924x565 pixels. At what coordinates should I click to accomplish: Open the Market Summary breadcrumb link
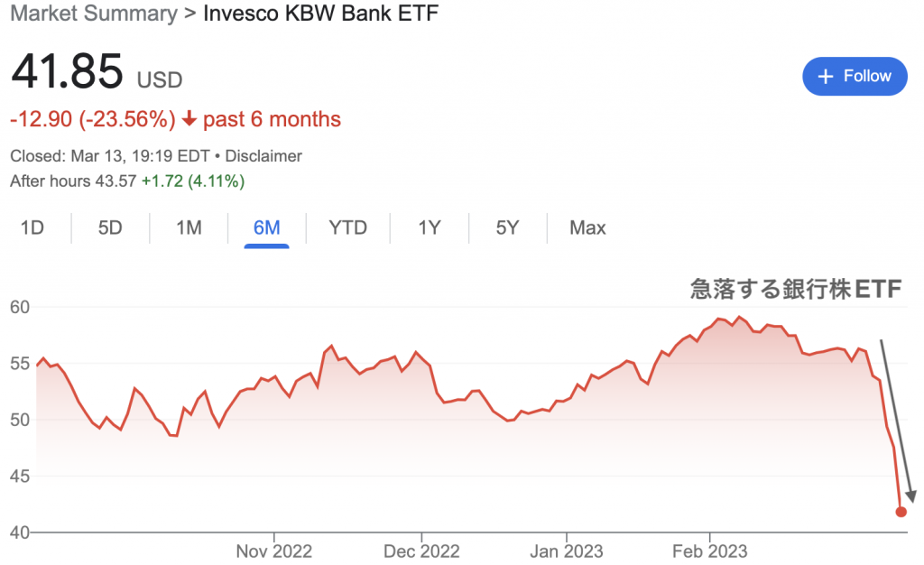(x=94, y=13)
